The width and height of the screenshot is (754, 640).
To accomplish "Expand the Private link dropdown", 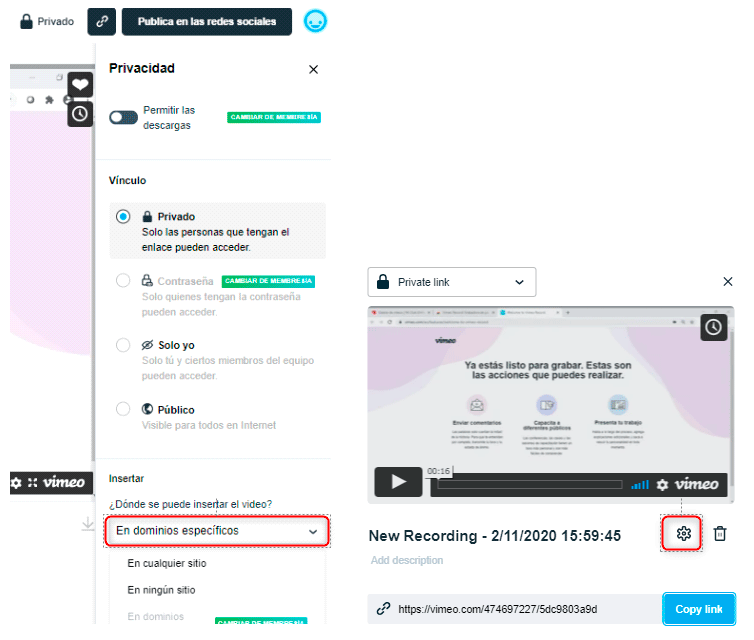I will coord(451,282).
